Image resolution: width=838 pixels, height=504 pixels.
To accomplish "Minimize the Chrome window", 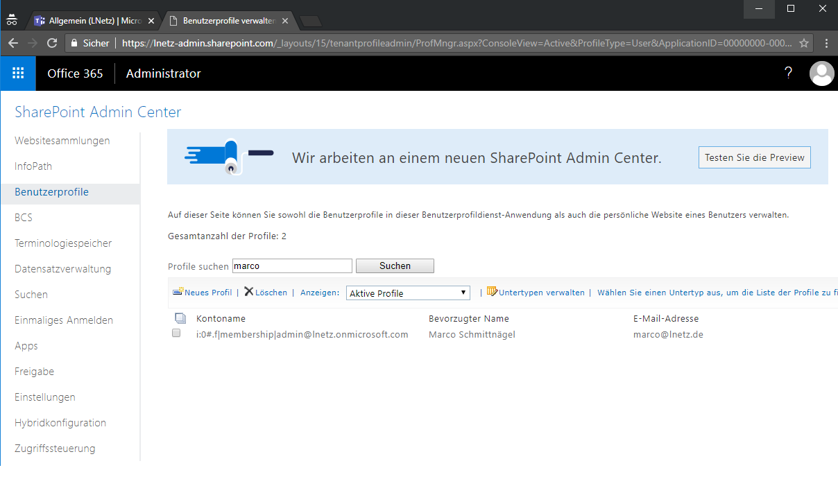I will (759, 8).
